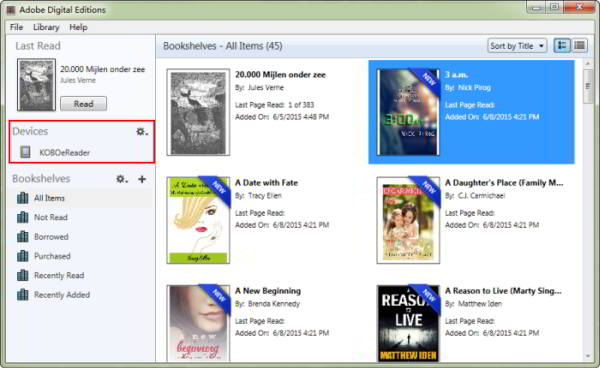Click the Added On 6/5/2015 4:48 PM text
Screen dimensions: 600x368
tap(282, 117)
